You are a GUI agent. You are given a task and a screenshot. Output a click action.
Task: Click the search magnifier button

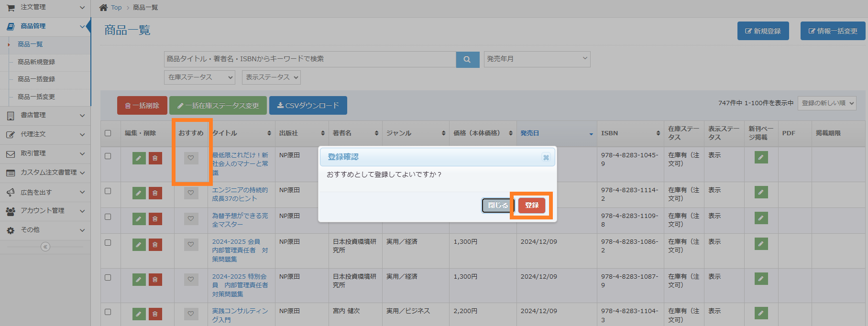[x=467, y=59]
